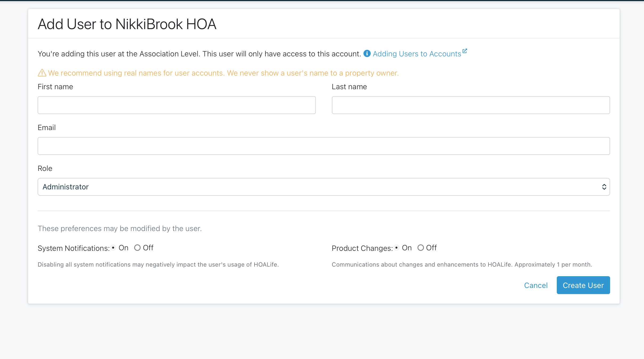Click the Role field label
The height and width of the screenshot is (359, 644).
45,169
